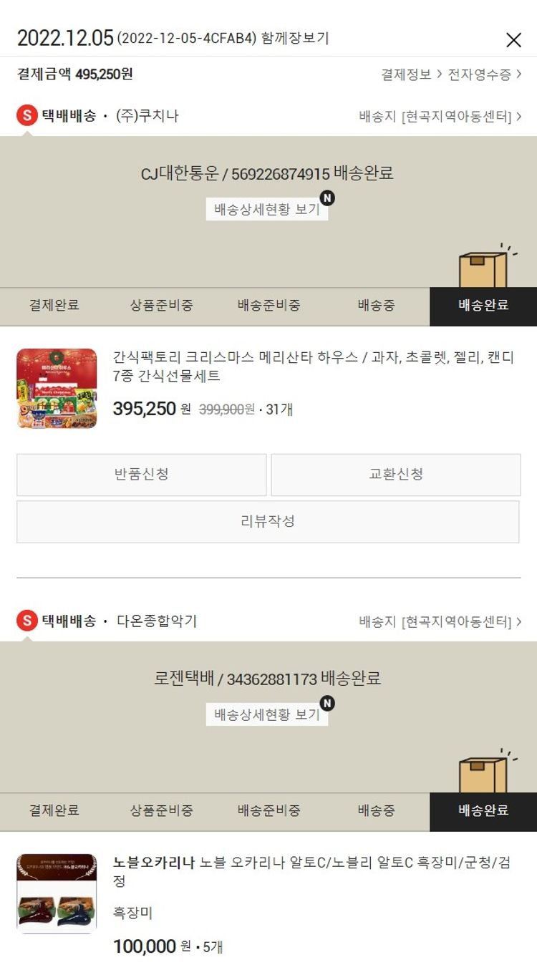
Task: Close the order detail with X icon
Action: 513,40
